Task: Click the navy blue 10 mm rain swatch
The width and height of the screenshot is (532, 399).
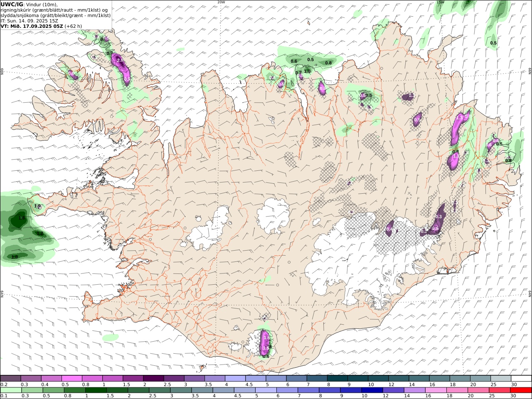Action: pos(372,390)
